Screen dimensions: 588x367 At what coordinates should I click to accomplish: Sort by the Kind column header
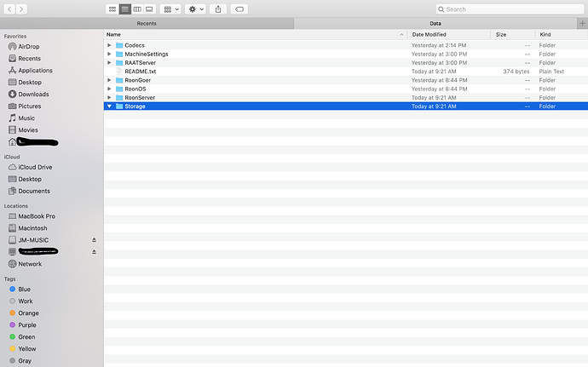[562, 35]
